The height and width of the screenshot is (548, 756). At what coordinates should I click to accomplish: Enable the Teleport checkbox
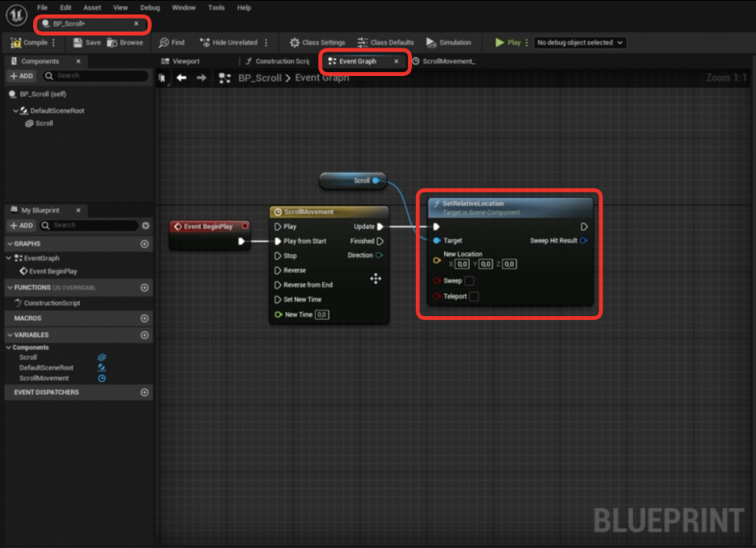[474, 296]
